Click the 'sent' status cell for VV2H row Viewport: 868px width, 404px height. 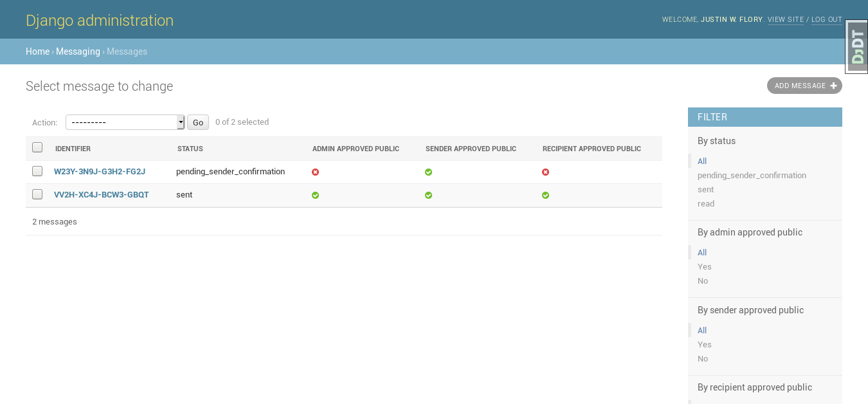(x=184, y=195)
